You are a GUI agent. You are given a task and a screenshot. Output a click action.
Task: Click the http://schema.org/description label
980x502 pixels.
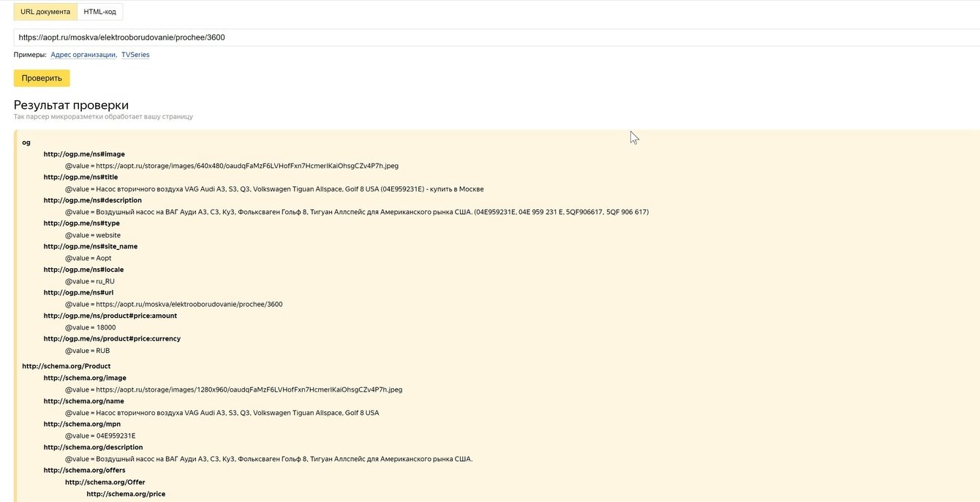tap(94, 447)
